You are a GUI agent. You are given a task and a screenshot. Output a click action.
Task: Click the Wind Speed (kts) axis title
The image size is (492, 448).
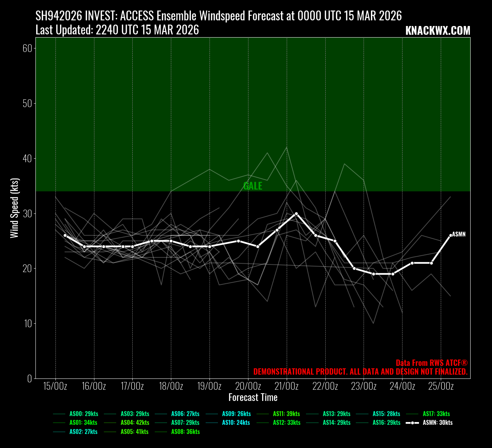click(x=14, y=208)
